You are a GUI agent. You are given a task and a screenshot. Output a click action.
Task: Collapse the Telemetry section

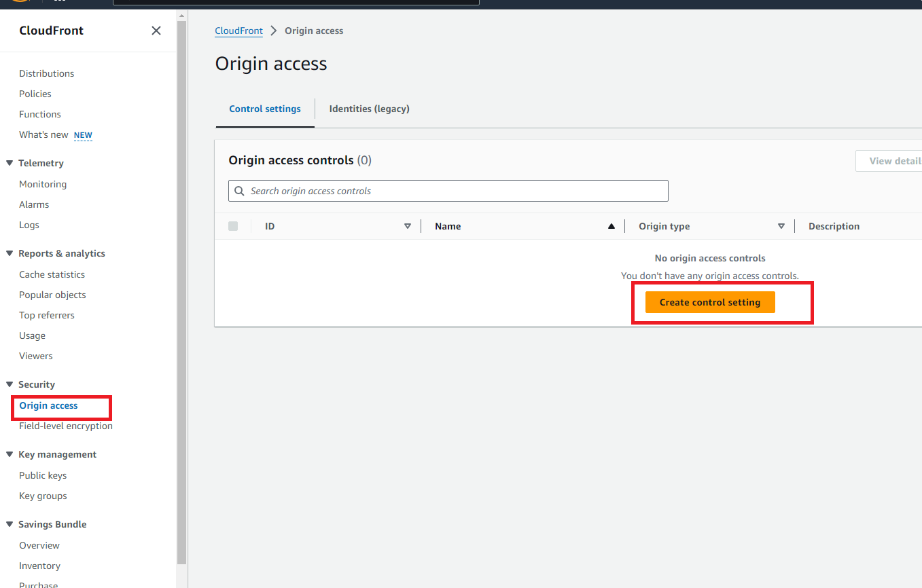coord(10,163)
